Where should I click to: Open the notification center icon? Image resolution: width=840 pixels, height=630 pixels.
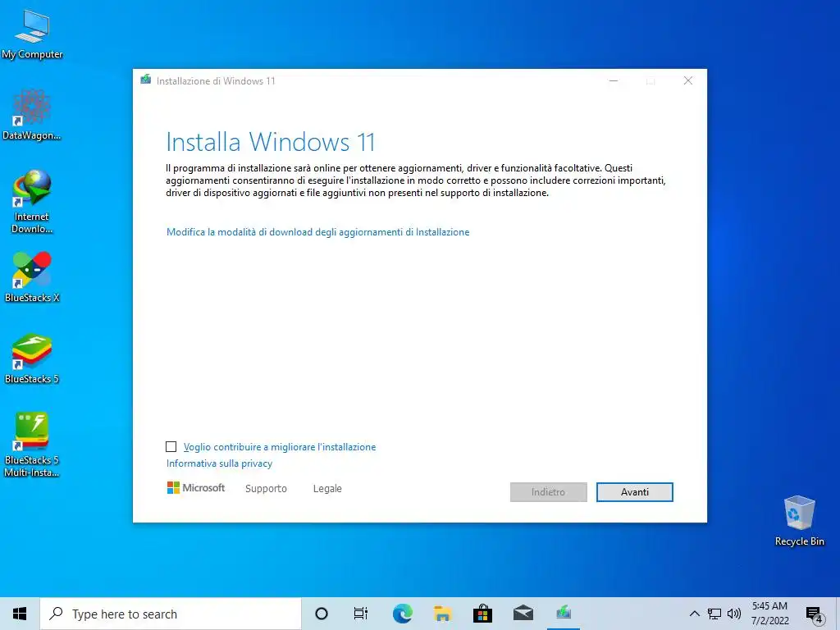[815, 614]
